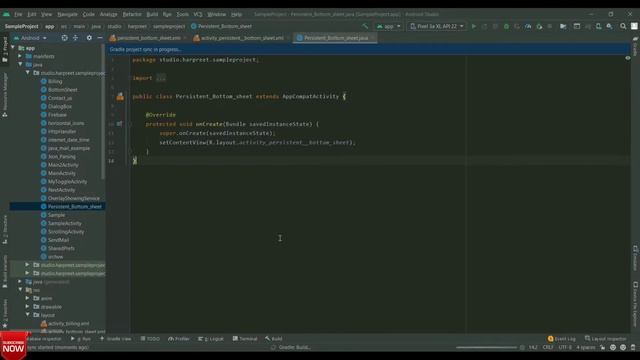Open the VCS menu
The height and width of the screenshot is (360, 640).
(x=198, y=14)
